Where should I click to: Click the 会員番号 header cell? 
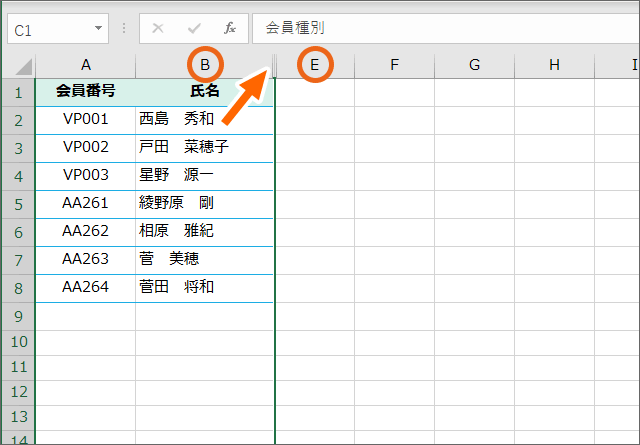point(86,92)
